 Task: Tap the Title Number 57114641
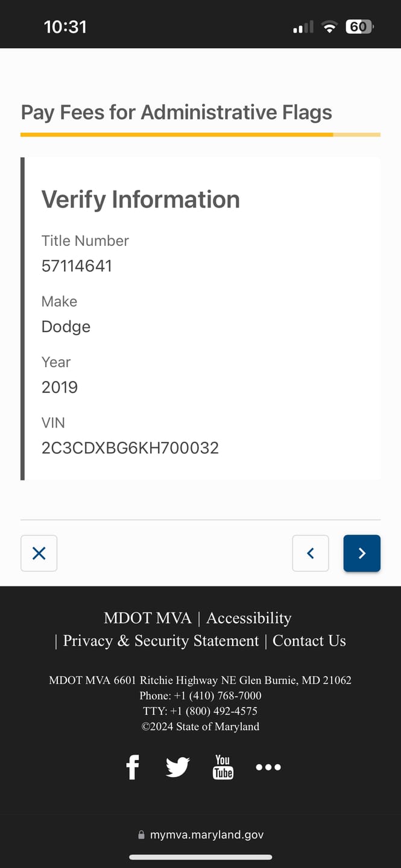[77, 266]
